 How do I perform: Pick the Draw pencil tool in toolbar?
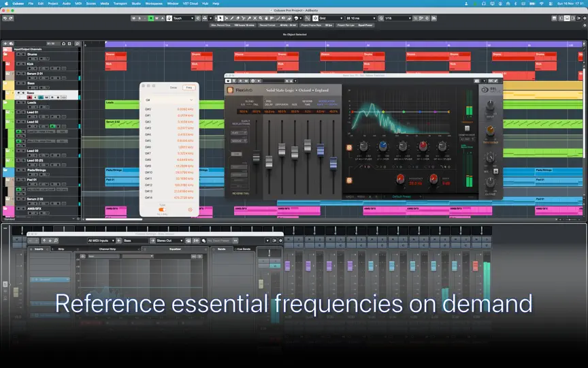pyautogui.click(x=232, y=18)
